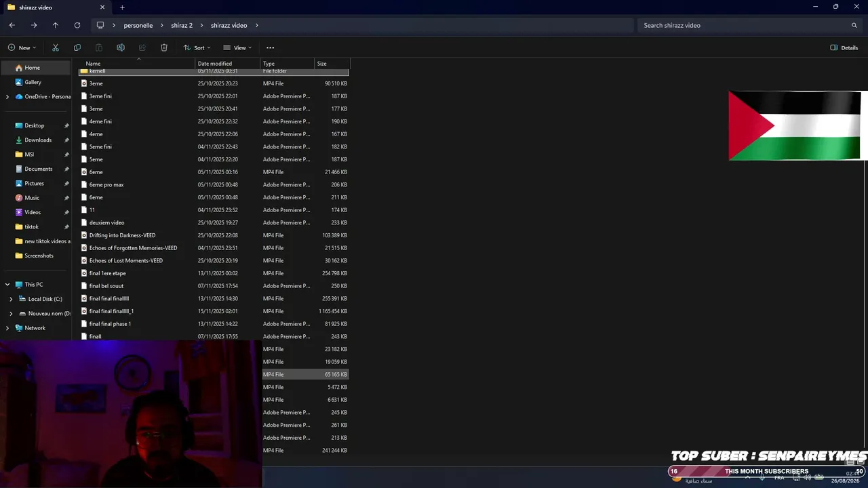Sort by the Type column header
The width and height of the screenshot is (868, 488).
(288, 64)
